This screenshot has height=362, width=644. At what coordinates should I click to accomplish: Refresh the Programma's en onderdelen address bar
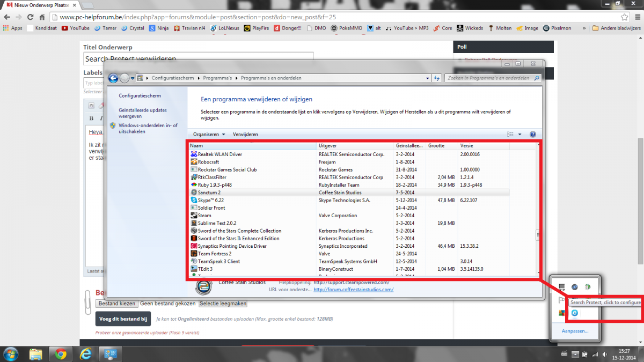click(x=437, y=78)
